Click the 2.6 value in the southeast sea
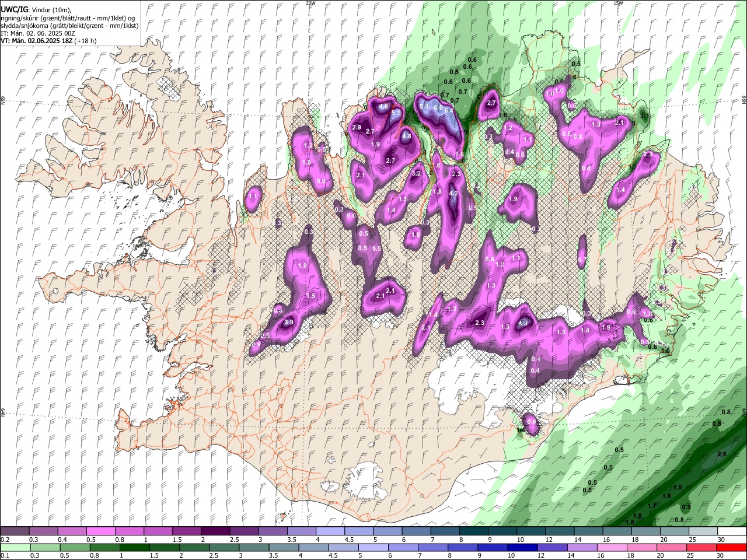Screen dimensions: 747x560 tap(722, 454)
